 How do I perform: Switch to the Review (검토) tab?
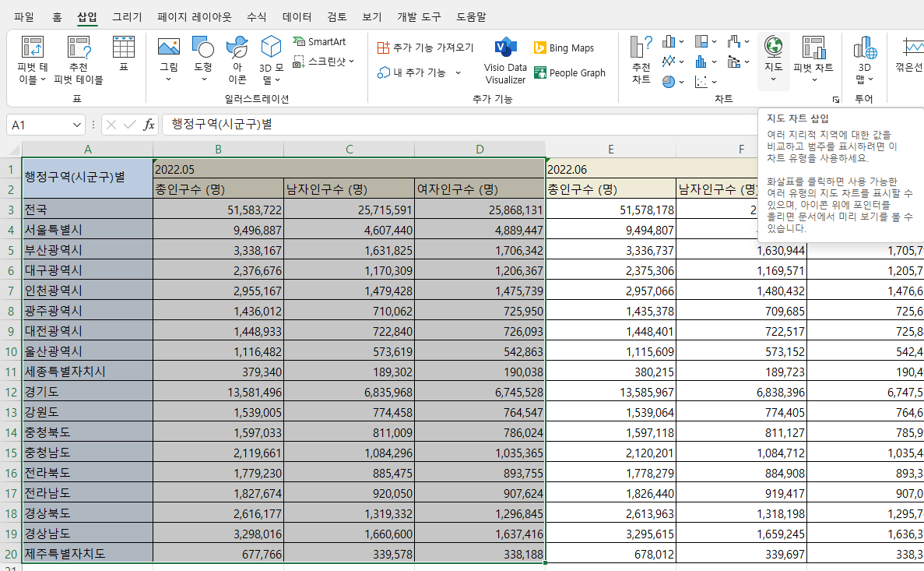tap(337, 17)
